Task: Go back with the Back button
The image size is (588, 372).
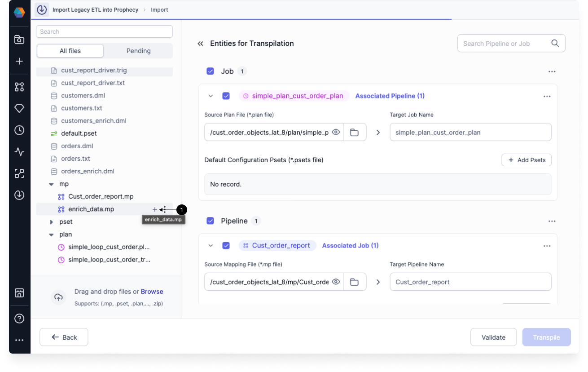Action: click(64, 337)
